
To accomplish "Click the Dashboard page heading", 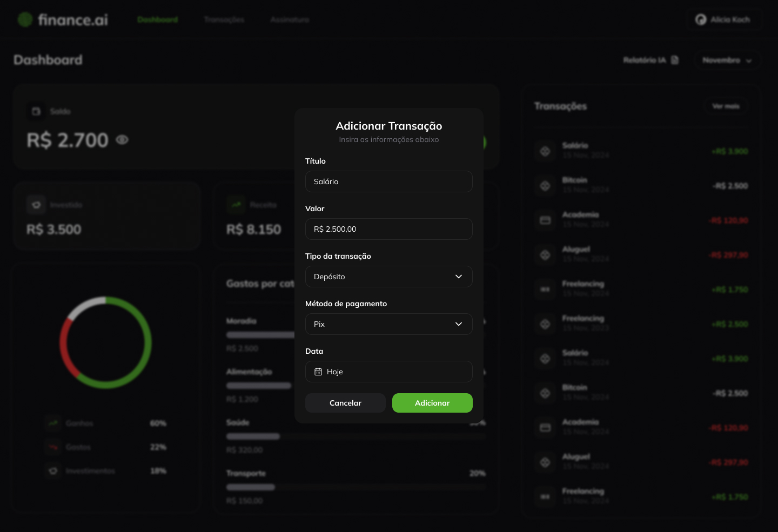I will pos(48,60).
